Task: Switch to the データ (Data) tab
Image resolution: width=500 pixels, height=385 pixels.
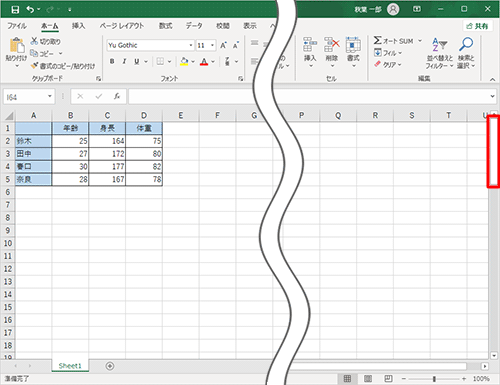Action: point(194,26)
